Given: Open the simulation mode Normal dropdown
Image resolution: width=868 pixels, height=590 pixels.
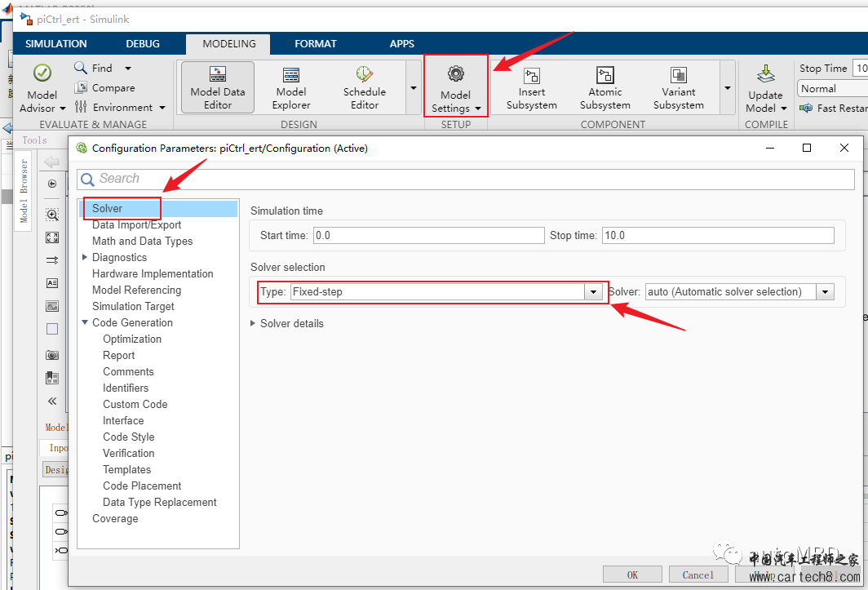Looking at the screenshot, I should click(832, 89).
